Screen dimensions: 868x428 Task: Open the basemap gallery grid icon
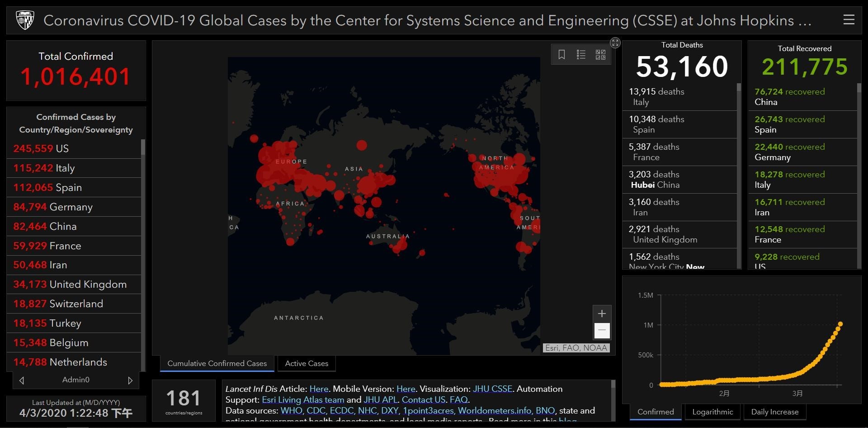(x=600, y=55)
